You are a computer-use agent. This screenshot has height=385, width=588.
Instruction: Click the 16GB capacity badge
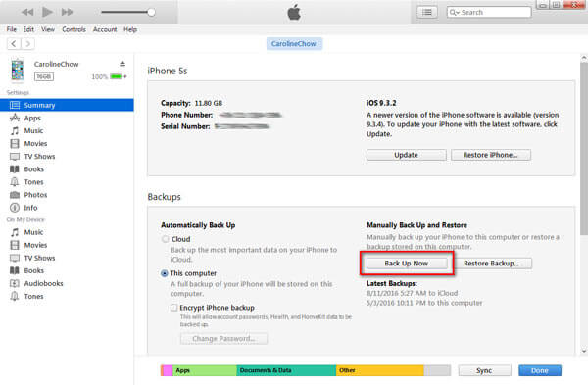(44, 76)
